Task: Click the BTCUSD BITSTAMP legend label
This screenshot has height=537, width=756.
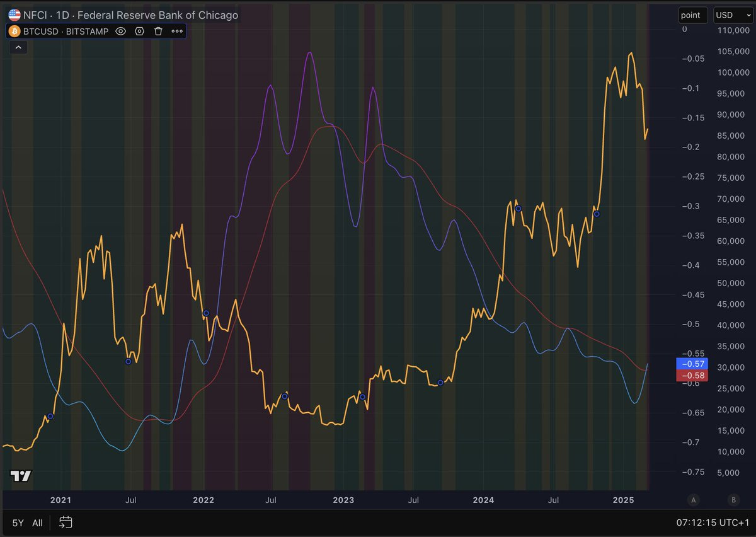Action: click(x=67, y=31)
